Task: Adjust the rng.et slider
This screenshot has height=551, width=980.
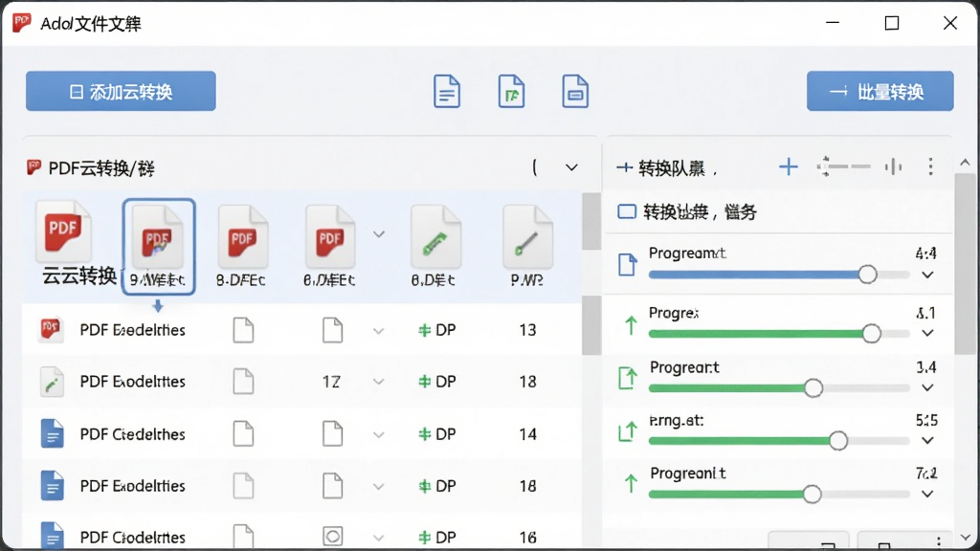Action: [x=779, y=440]
